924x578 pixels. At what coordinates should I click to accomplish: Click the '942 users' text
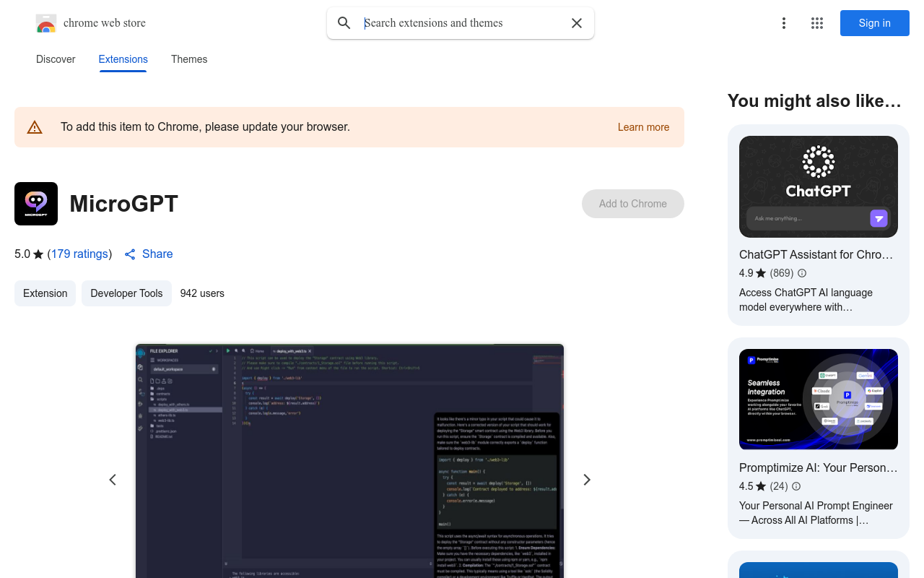point(202,293)
